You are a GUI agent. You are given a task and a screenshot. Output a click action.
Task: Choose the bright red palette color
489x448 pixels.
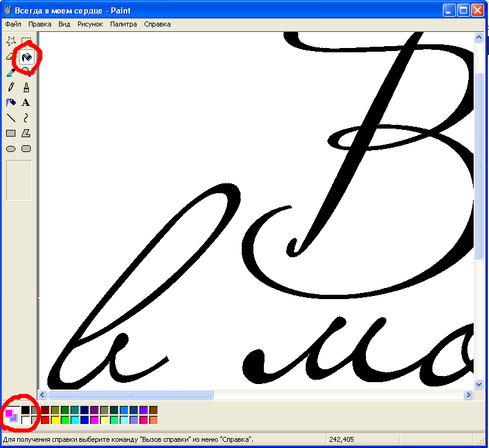coord(46,420)
